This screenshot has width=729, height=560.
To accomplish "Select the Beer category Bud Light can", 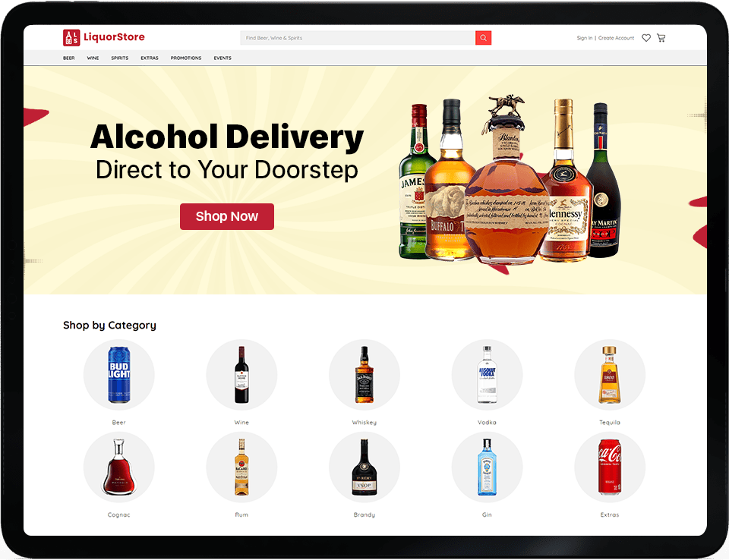I will (x=119, y=375).
